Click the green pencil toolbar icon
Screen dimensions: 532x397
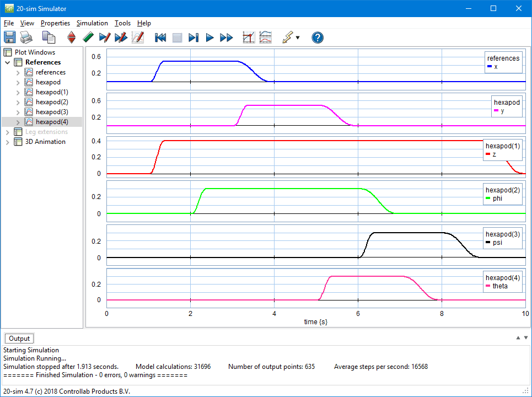point(88,37)
